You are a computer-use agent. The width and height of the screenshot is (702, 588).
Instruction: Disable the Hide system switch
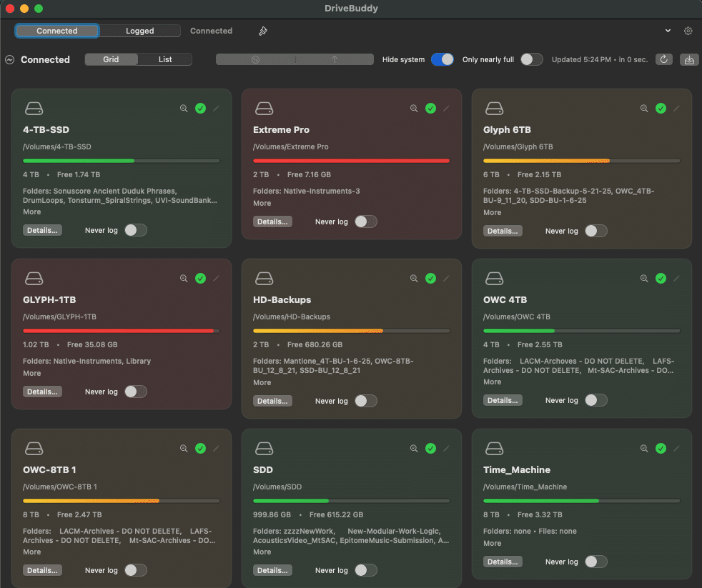point(442,61)
